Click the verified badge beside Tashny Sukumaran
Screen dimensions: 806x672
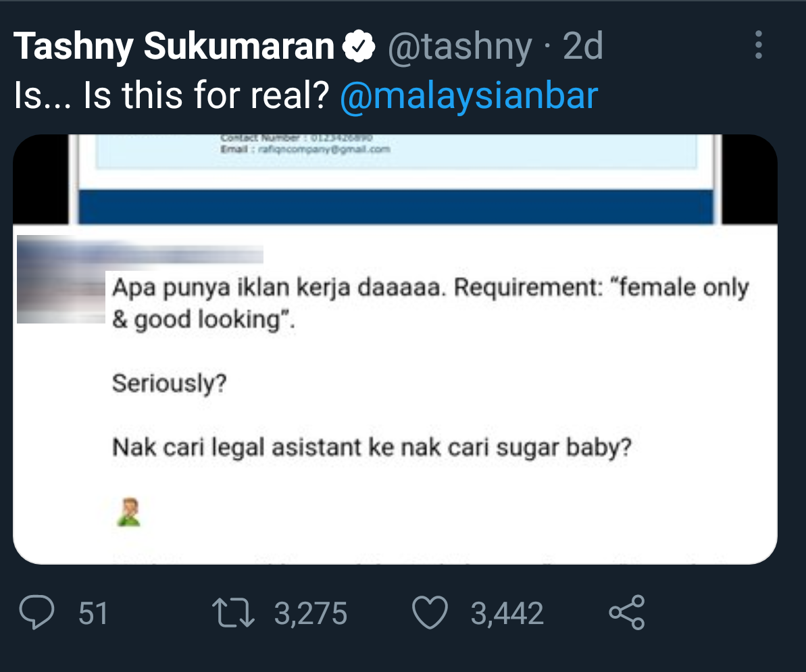point(359,47)
